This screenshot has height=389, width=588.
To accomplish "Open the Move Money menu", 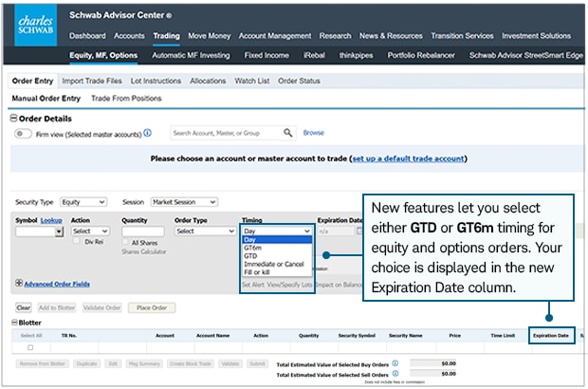I will coord(210,36).
